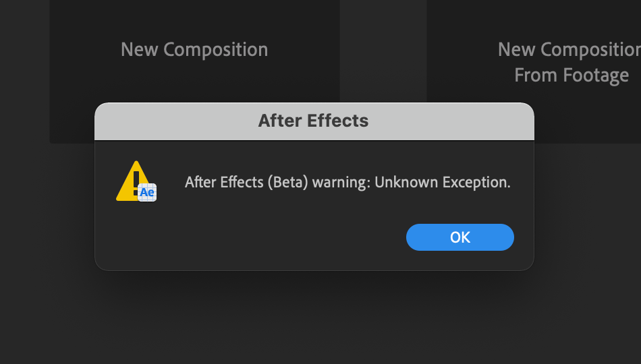Dismiss the Unknown Exception warning with OK
The height and width of the screenshot is (364, 641).
(460, 237)
